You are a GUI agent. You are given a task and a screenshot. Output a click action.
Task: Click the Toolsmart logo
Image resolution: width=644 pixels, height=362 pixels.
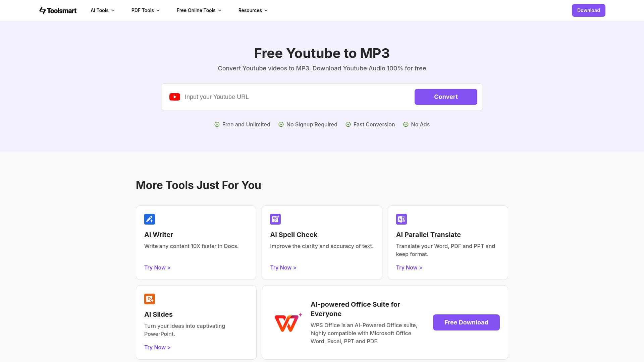(x=57, y=10)
